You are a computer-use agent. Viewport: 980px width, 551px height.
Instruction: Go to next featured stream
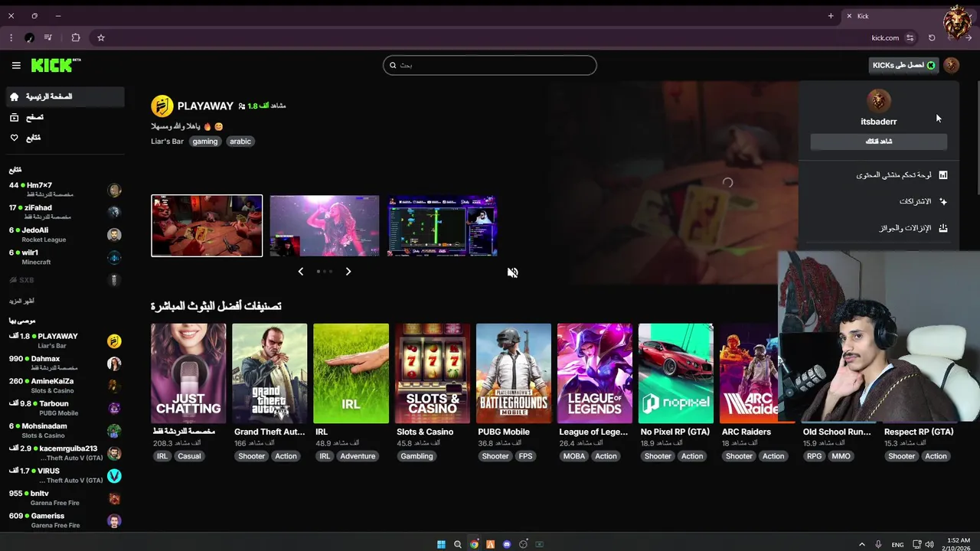click(348, 272)
